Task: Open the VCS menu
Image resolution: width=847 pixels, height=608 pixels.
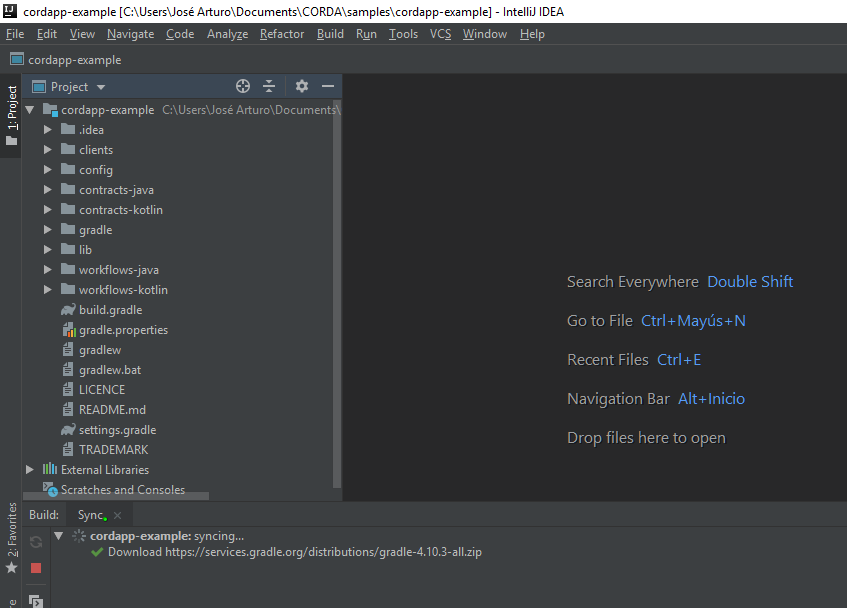Action: point(440,34)
